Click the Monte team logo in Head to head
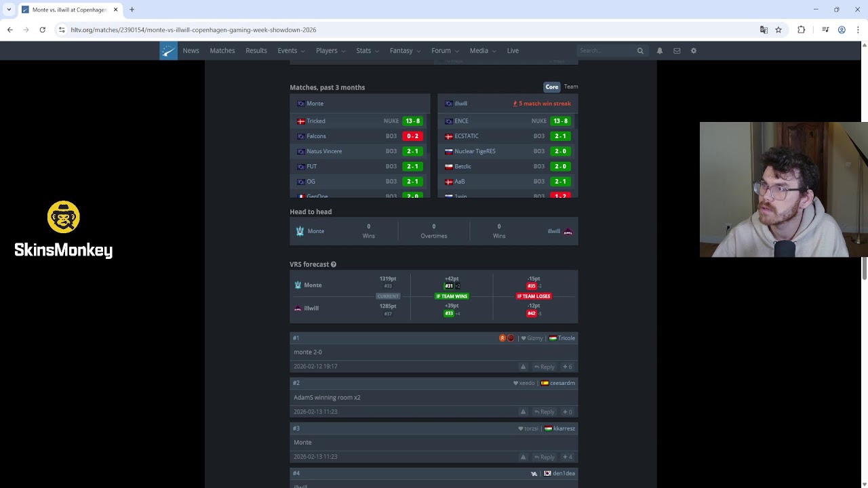The height and width of the screenshot is (488, 868). tap(300, 231)
